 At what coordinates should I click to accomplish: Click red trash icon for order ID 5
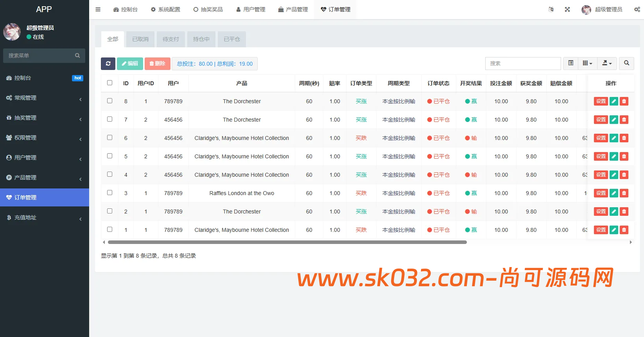[624, 156]
